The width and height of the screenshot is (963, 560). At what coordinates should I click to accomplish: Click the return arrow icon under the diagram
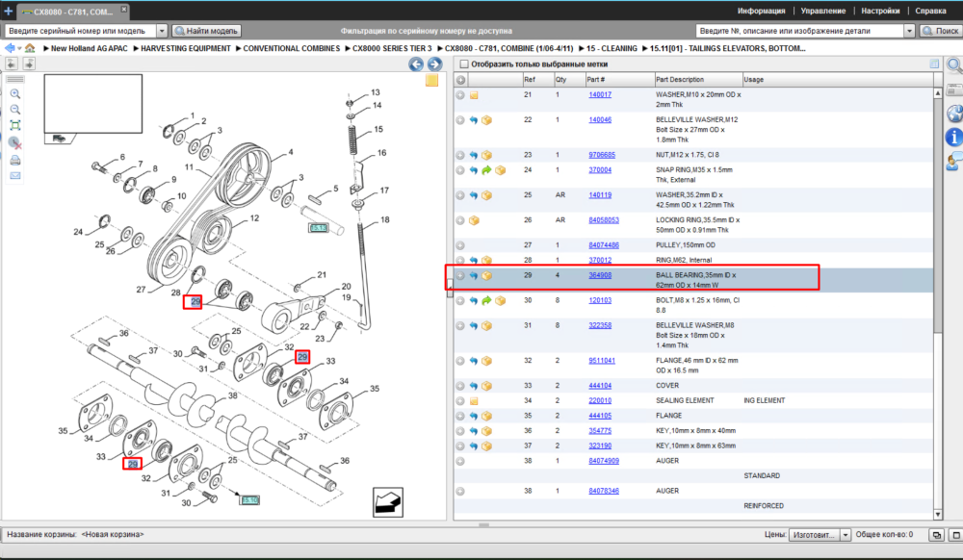(388, 502)
